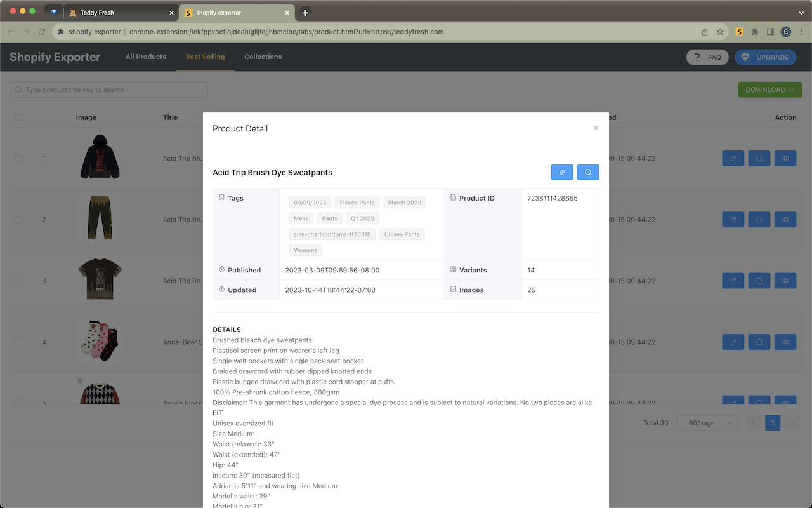Reload the page
This screenshot has width=812, height=508.
[42, 32]
